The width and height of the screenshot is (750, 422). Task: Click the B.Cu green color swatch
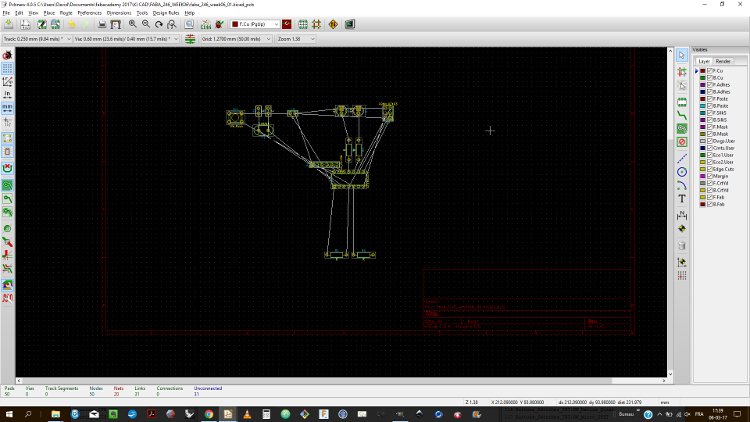pyautogui.click(x=703, y=78)
